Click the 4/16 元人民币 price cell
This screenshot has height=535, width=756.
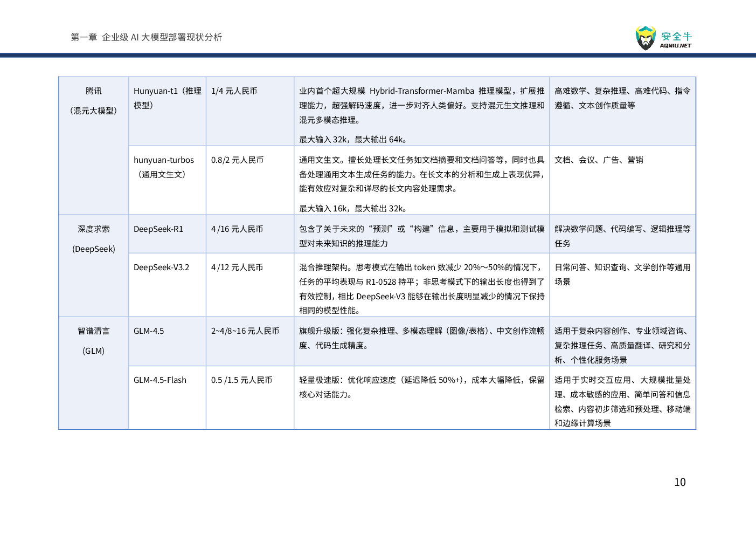237,229
